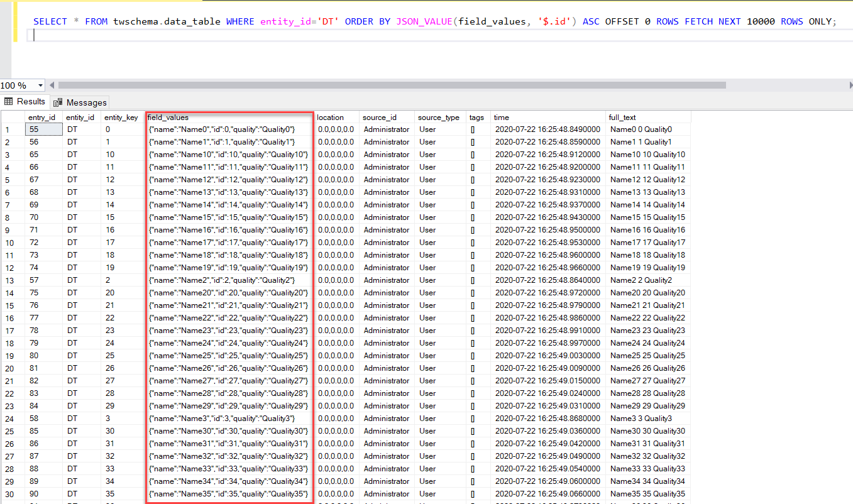The image size is (853, 504).
Task: Click the horizontal scrollbar's left arrow
Action: [52, 85]
